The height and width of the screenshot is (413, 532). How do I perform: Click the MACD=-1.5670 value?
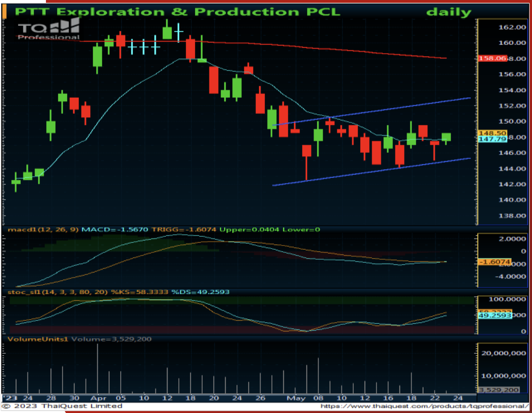point(115,229)
